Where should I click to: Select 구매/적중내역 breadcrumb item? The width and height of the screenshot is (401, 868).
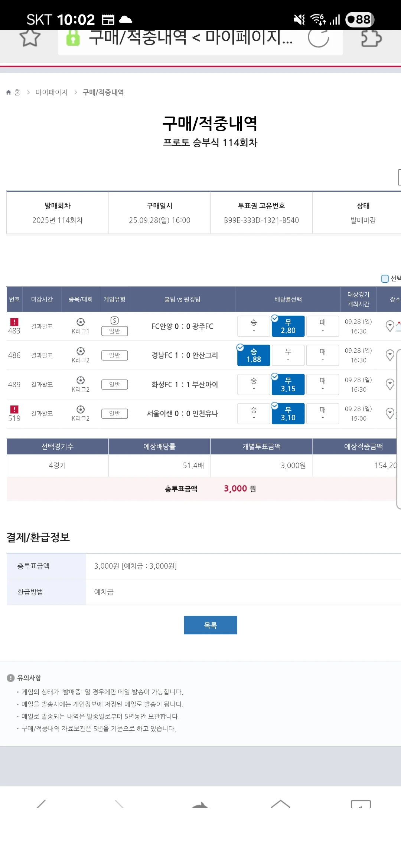point(103,92)
